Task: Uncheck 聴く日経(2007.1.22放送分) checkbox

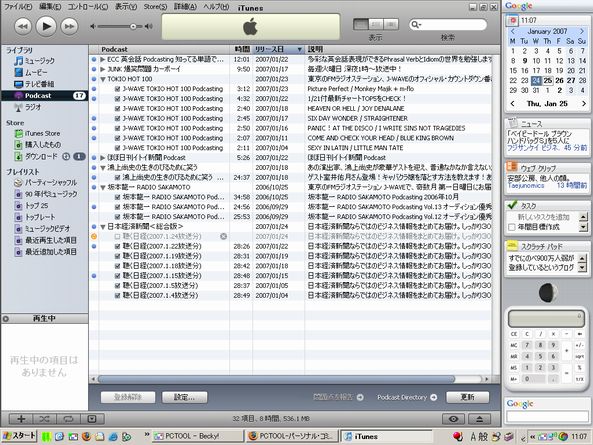Action: coord(118,247)
